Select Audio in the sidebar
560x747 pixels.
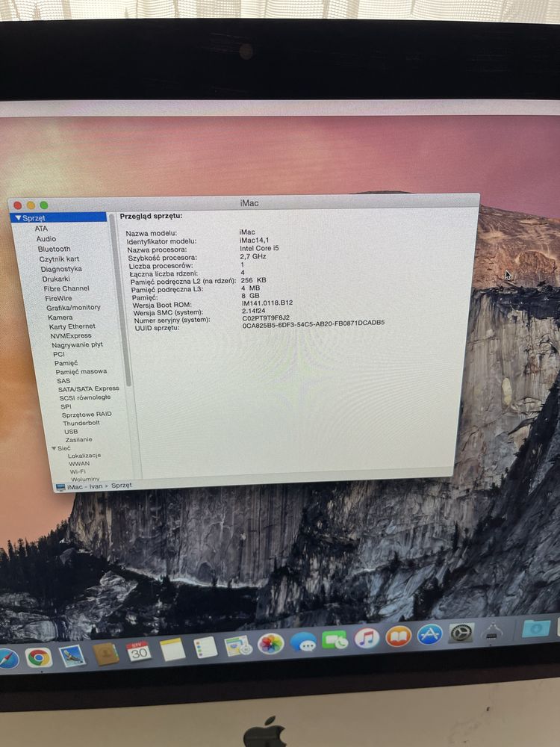click(x=46, y=239)
